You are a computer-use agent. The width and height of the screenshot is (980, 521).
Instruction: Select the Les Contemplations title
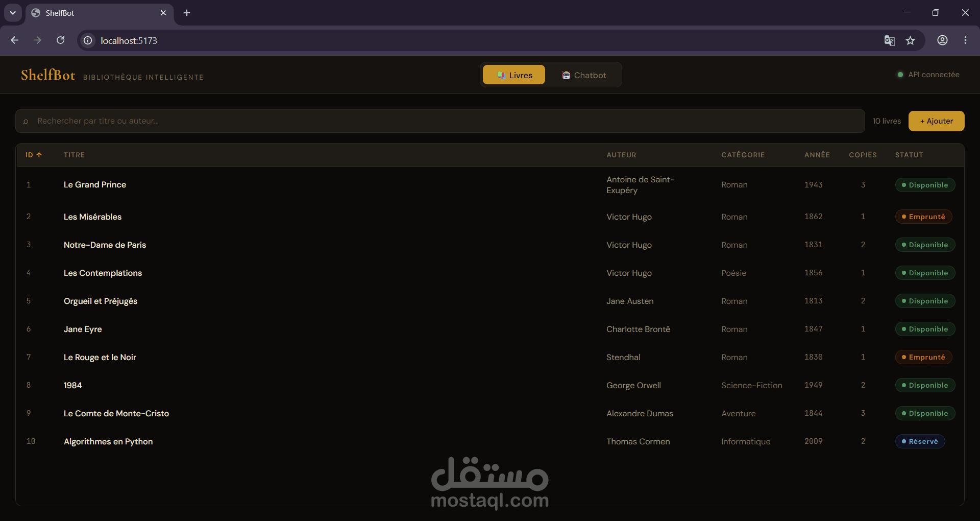103,273
